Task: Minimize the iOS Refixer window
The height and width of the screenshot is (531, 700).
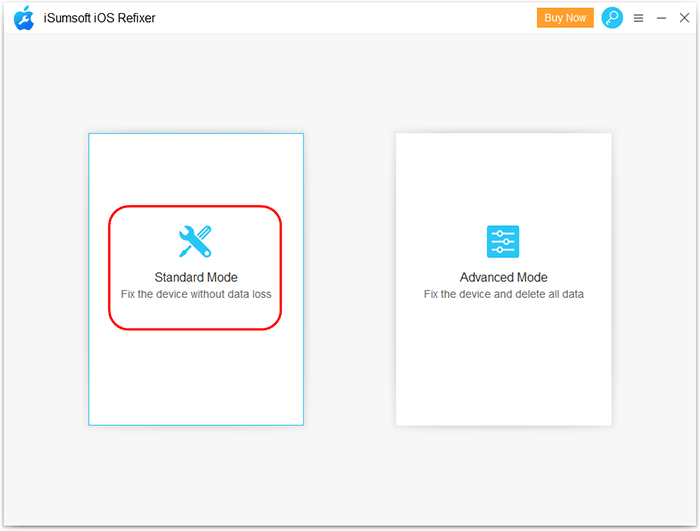Action: (x=661, y=18)
